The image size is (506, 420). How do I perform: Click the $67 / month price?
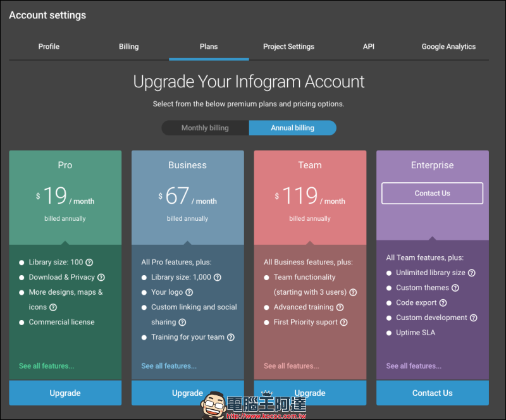pos(187,196)
